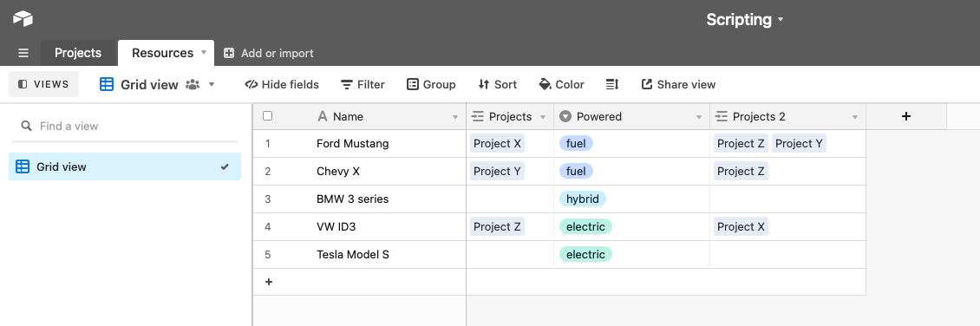Click the plus icon to add a field
The image size is (980, 326).
906,116
